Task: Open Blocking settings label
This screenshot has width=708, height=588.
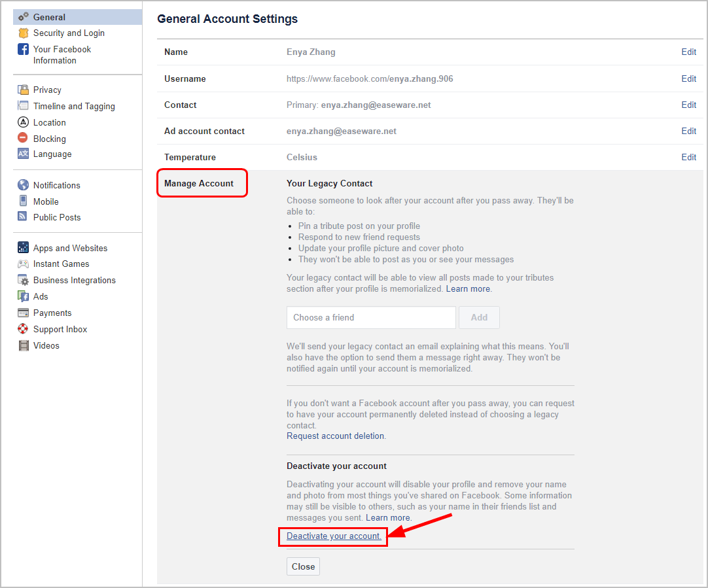Action: [49, 139]
